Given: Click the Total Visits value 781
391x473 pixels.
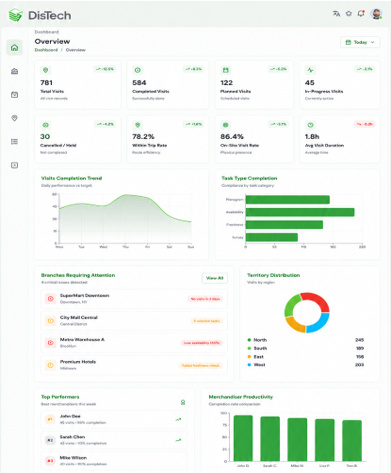Looking at the screenshot, I should 46,83.
